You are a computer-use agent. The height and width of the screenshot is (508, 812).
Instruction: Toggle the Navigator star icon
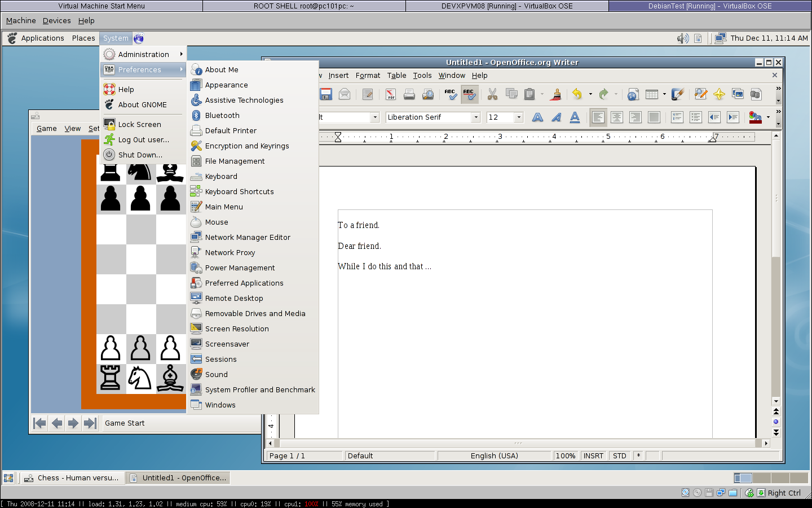[719, 94]
